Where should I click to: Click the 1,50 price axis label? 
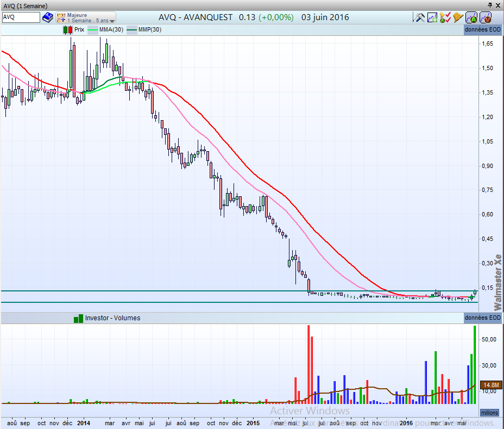(x=487, y=68)
